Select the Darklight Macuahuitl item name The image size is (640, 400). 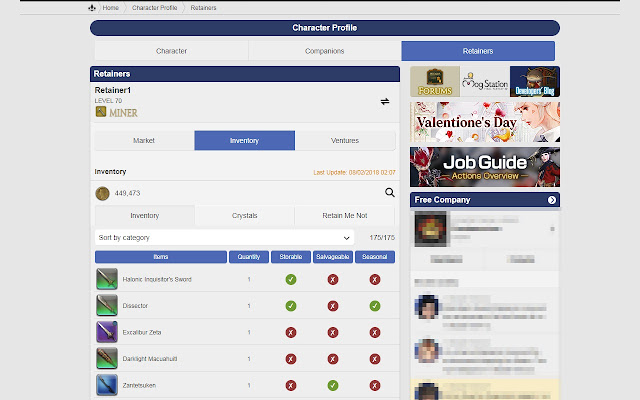(x=150, y=359)
